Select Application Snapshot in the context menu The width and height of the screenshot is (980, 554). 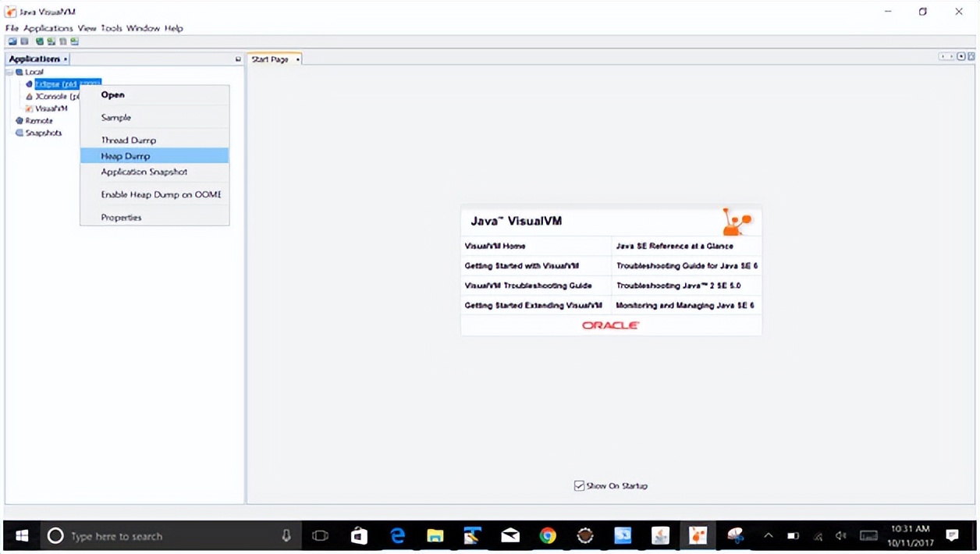tap(154, 172)
